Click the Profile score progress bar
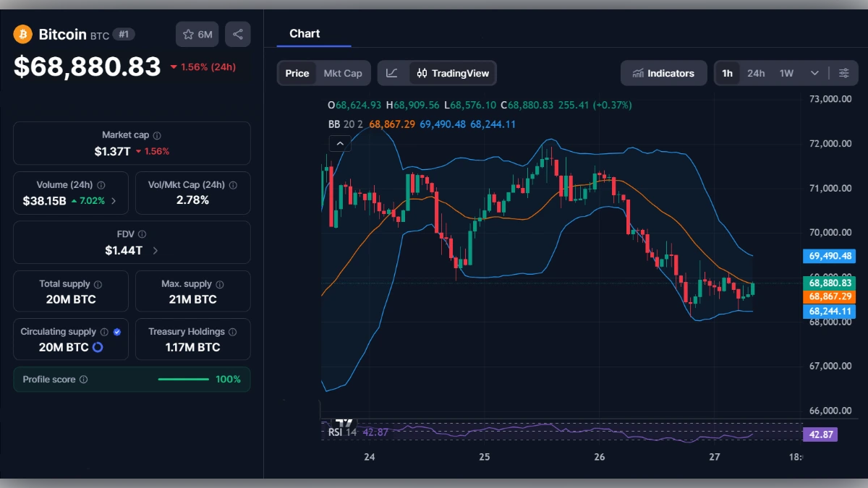The height and width of the screenshot is (488, 868). (183, 379)
